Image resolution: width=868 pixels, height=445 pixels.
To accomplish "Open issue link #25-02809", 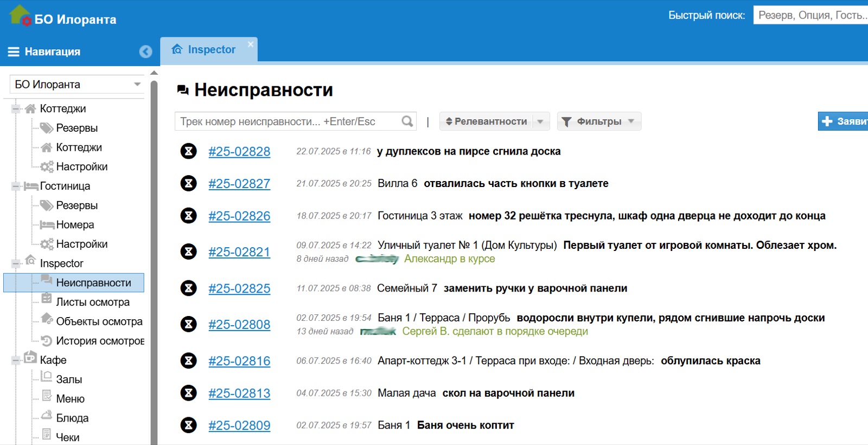I will click(x=239, y=425).
